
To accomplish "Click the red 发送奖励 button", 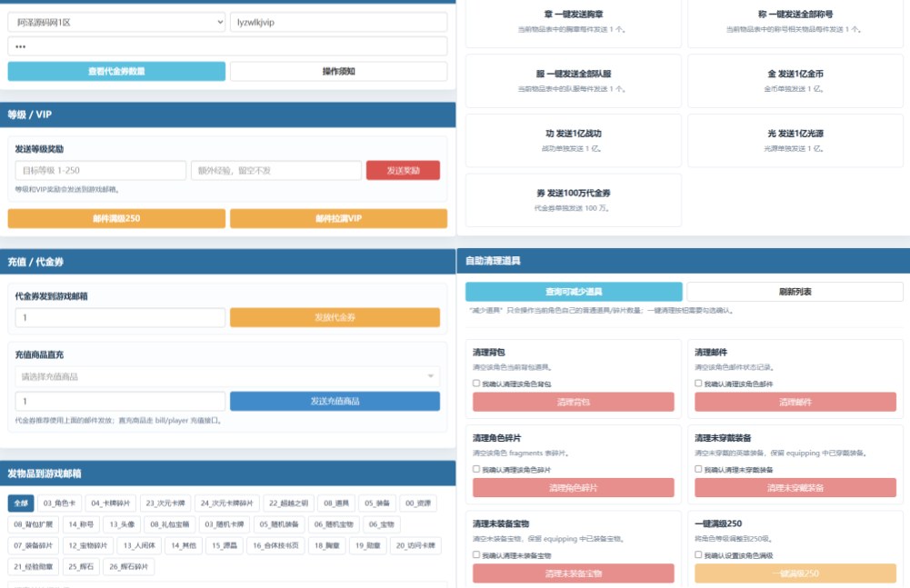I will click(403, 171).
